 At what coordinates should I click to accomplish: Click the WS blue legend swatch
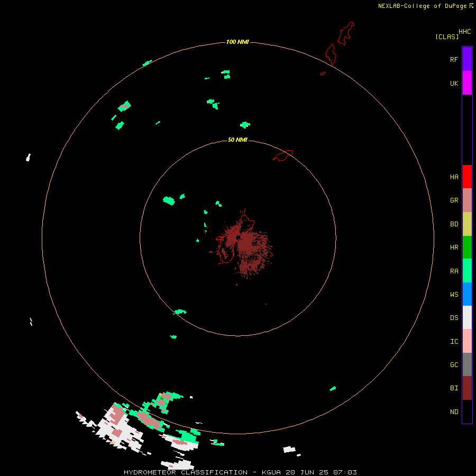[x=467, y=294]
